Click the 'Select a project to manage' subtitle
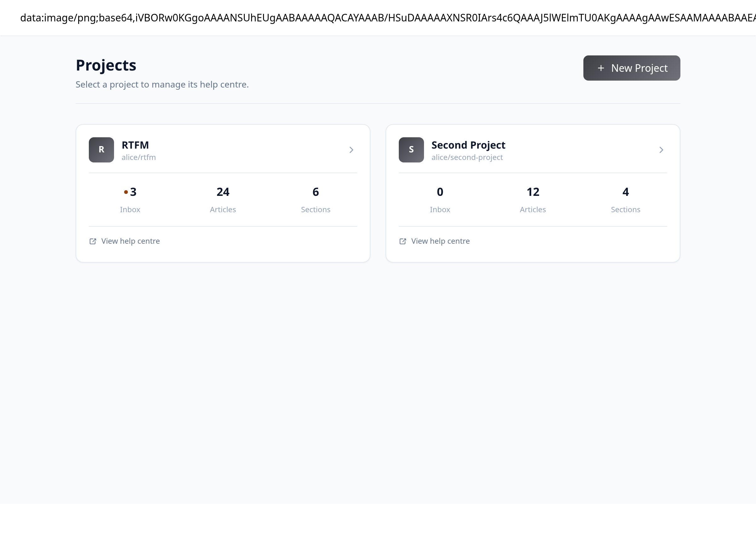This screenshot has width=756, height=534. (162, 85)
